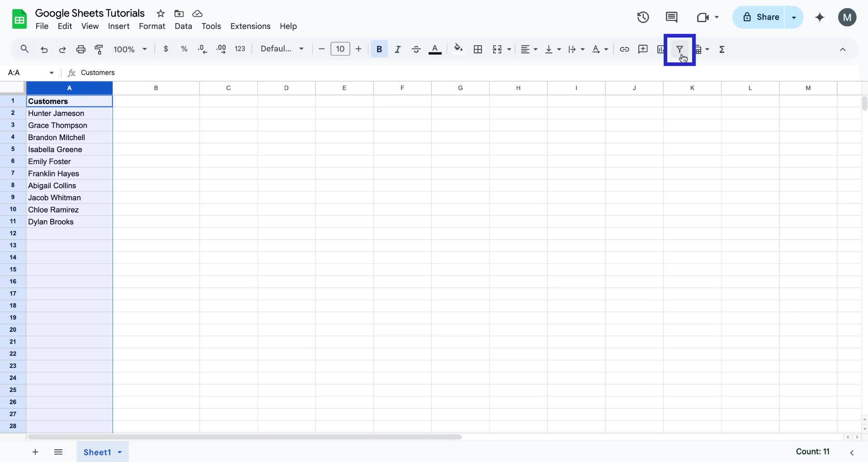The height and width of the screenshot is (462, 868).
Task: Click the Share button
Action: 765,17
